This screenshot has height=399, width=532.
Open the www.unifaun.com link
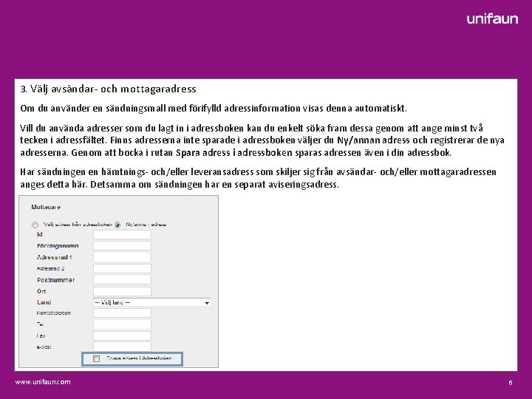click(x=43, y=382)
